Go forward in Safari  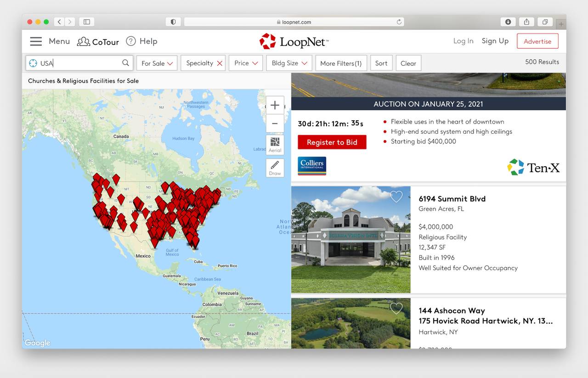coord(70,22)
